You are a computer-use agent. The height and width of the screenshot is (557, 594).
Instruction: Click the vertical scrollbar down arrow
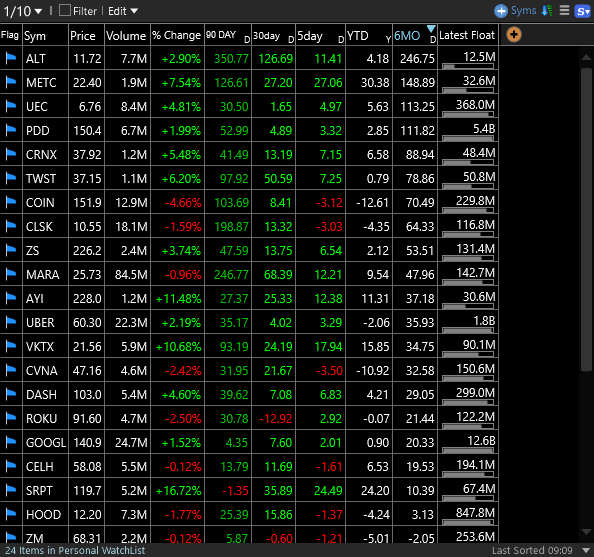point(586,532)
